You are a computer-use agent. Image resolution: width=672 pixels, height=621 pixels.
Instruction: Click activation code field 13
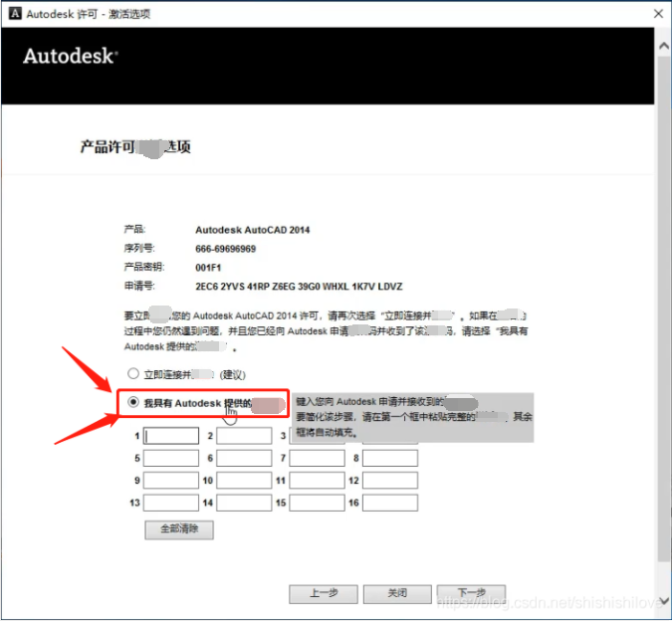[171, 503]
